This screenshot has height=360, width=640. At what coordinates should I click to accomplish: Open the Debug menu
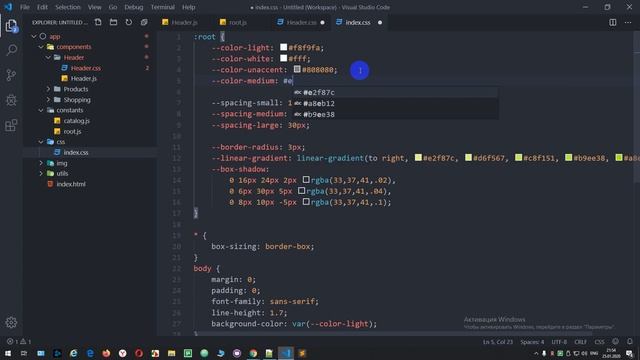(x=133, y=7)
